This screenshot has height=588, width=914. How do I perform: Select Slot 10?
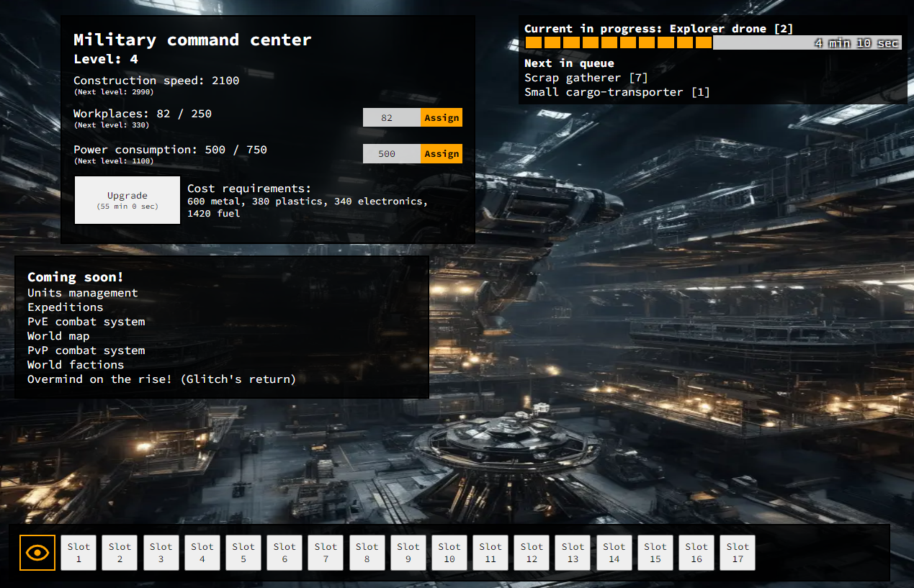point(449,553)
